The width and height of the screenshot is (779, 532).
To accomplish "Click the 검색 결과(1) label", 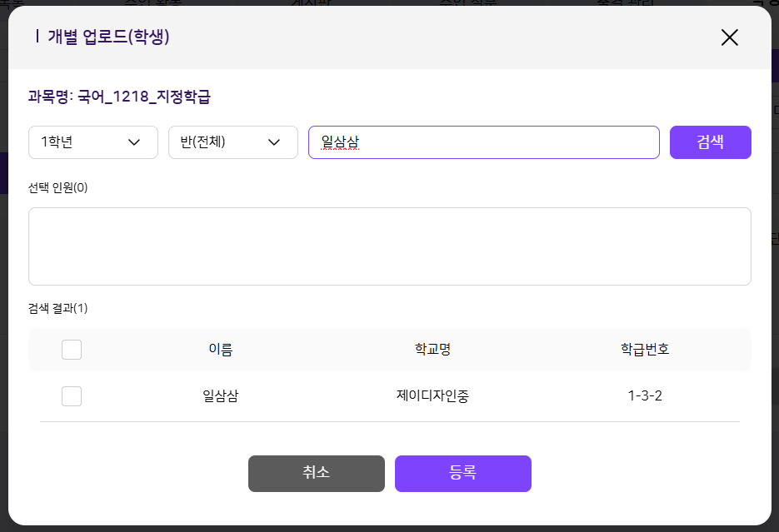I will click(x=58, y=308).
